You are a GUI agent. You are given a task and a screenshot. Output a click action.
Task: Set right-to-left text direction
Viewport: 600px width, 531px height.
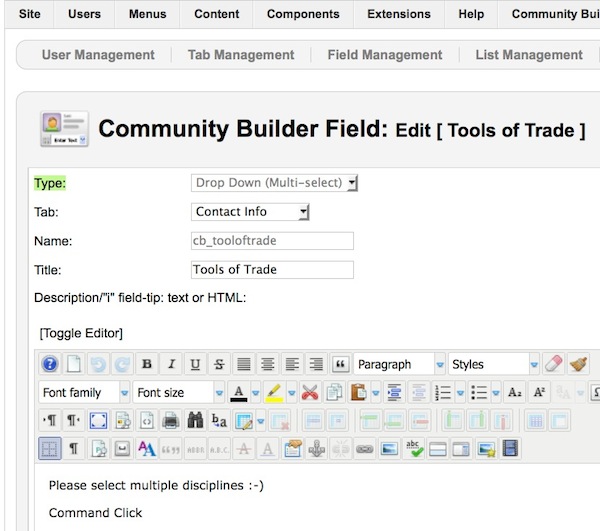click(73, 420)
